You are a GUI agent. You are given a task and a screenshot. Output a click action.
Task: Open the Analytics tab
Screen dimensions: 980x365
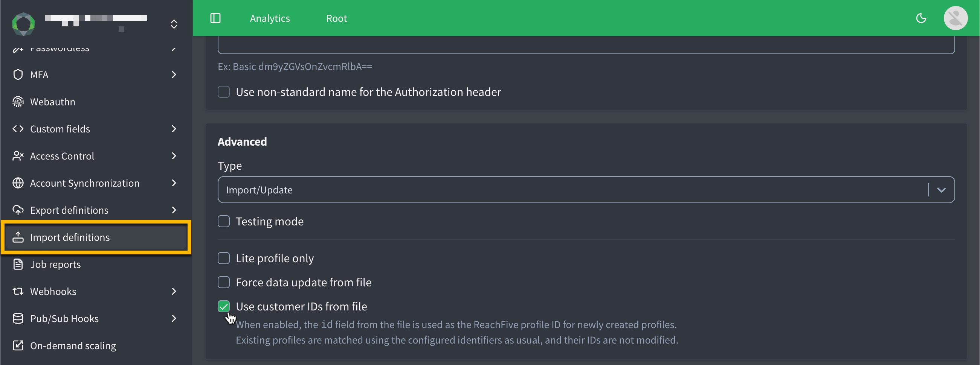(x=270, y=18)
